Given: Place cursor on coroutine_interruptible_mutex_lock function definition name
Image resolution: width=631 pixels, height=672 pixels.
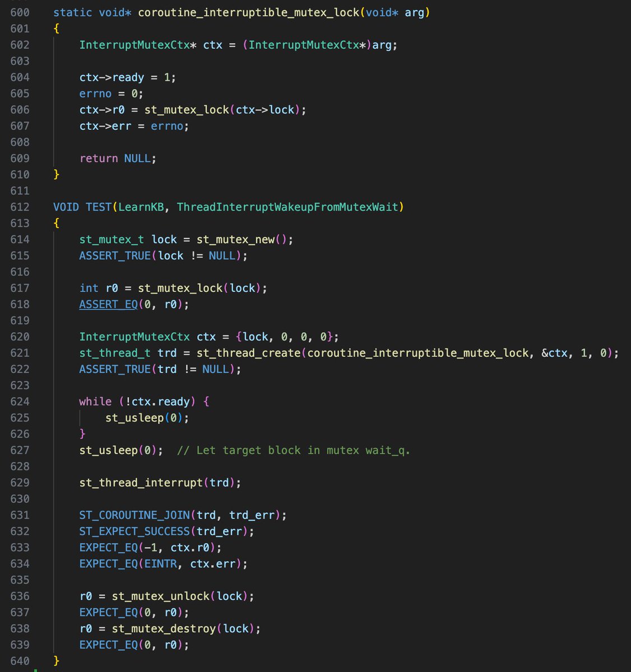Looking at the screenshot, I should tap(248, 12).
